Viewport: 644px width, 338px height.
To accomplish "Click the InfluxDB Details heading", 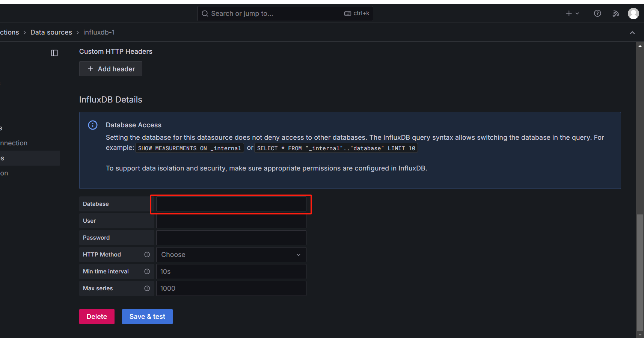I will (x=111, y=100).
